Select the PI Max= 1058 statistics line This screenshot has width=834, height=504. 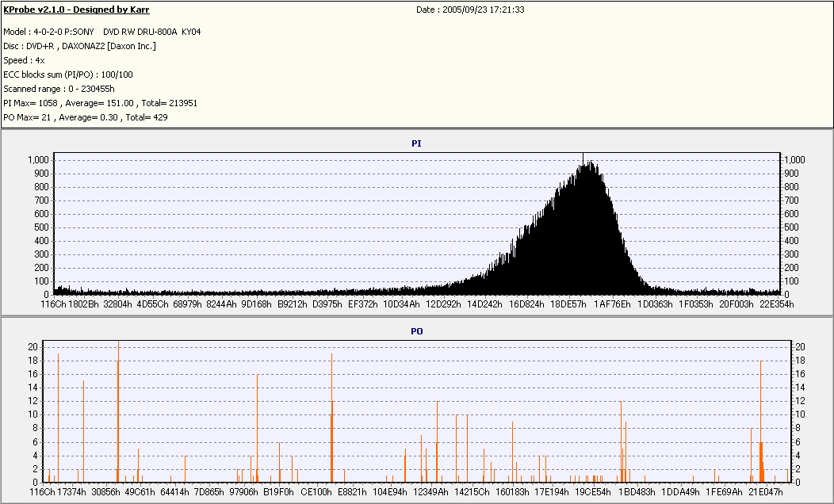click(101, 103)
